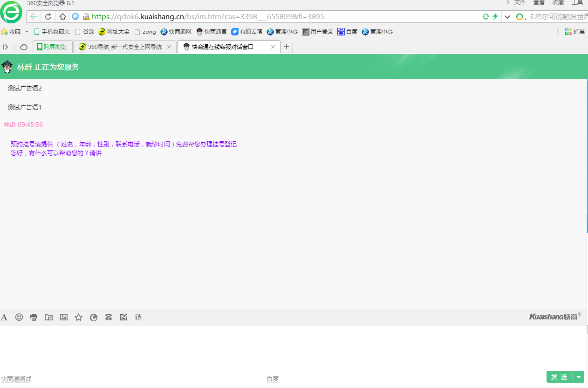Click the star rating icon

(x=79, y=317)
